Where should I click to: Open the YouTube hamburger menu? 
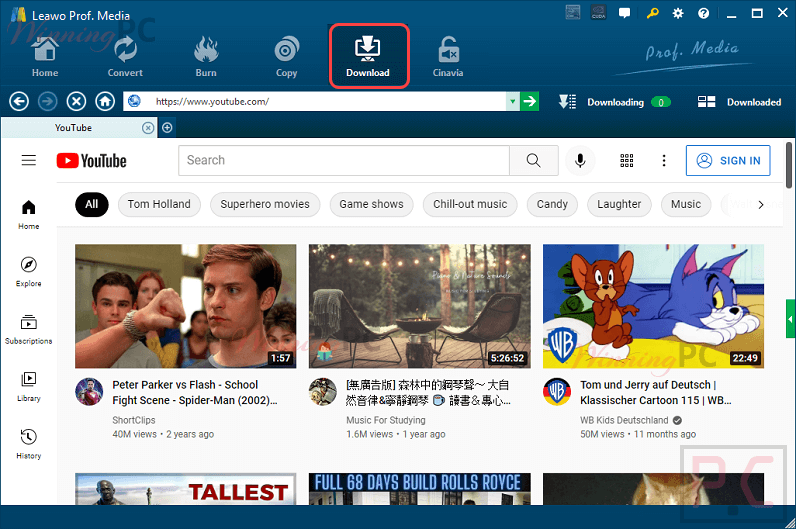[x=29, y=160]
